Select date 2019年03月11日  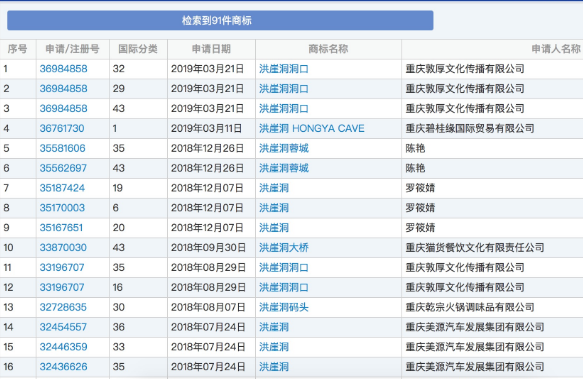(x=206, y=128)
